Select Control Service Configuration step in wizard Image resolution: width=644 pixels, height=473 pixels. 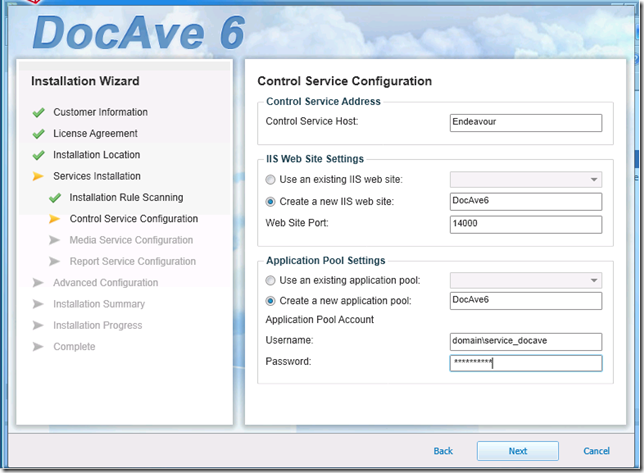[134, 219]
